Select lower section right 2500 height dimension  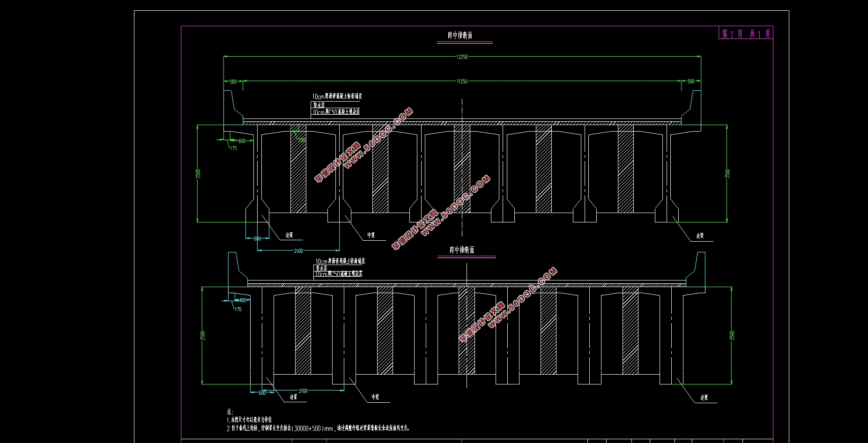(x=732, y=335)
